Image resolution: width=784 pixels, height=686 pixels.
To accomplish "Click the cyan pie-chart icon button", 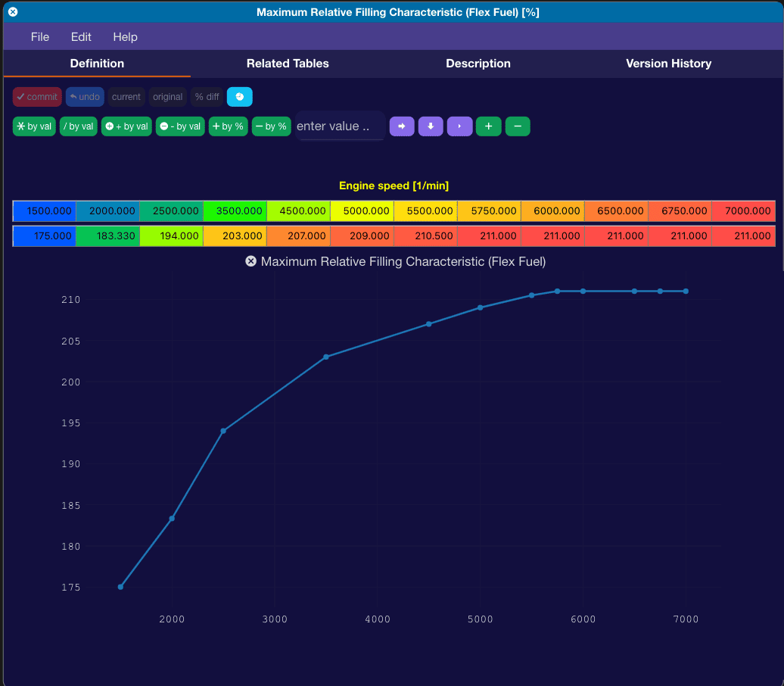I will click(239, 97).
